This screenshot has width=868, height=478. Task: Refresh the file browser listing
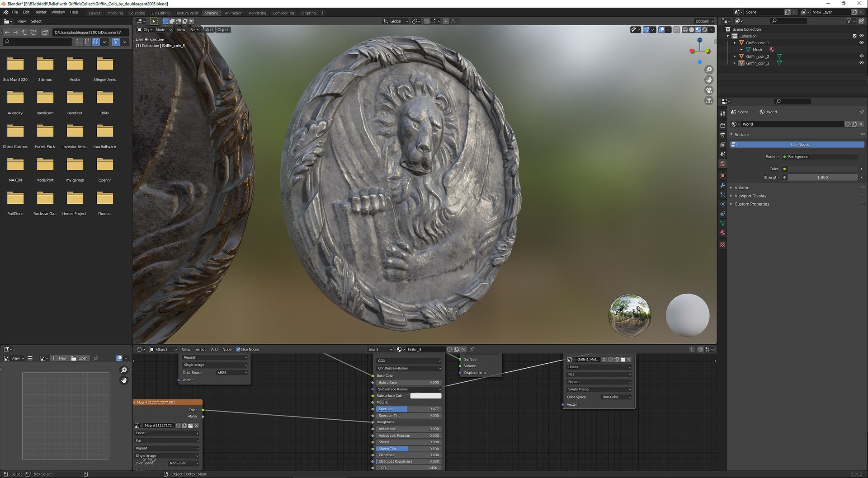pos(33,33)
